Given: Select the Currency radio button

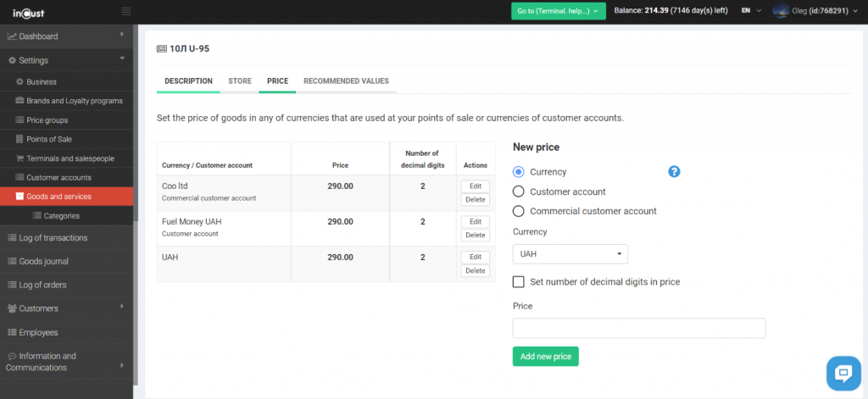Looking at the screenshot, I should pyautogui.click(x=519, y=172).
